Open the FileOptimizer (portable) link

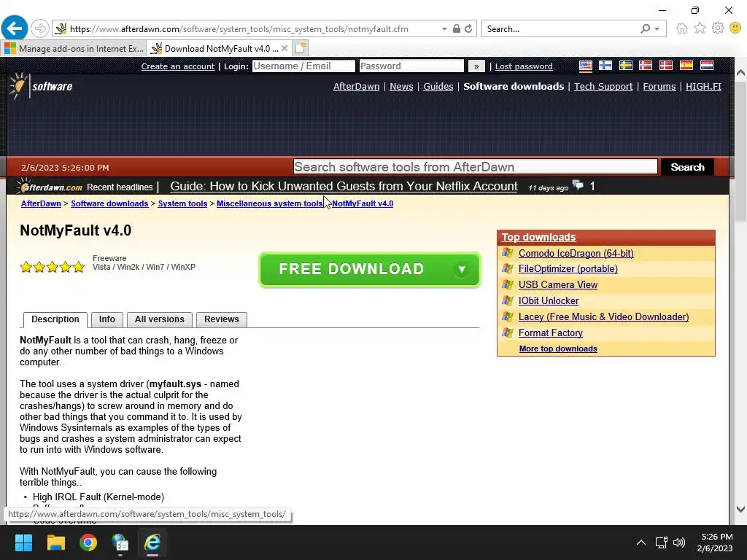(568, 268)
